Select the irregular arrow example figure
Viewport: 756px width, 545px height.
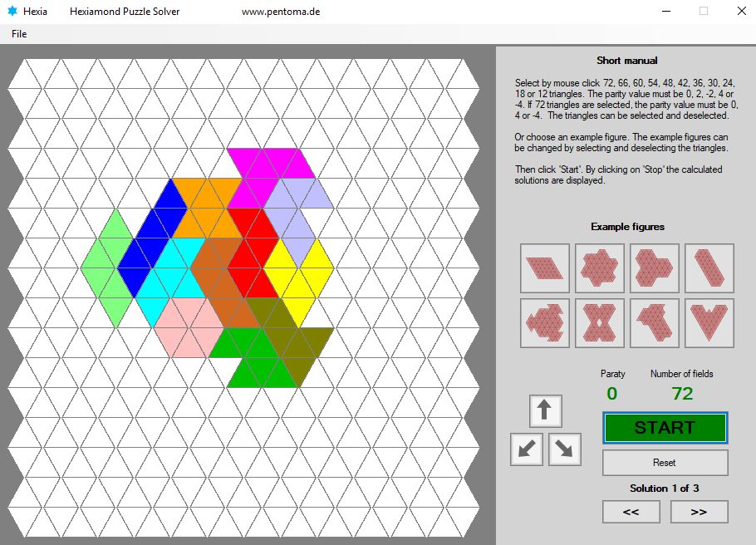655,323
